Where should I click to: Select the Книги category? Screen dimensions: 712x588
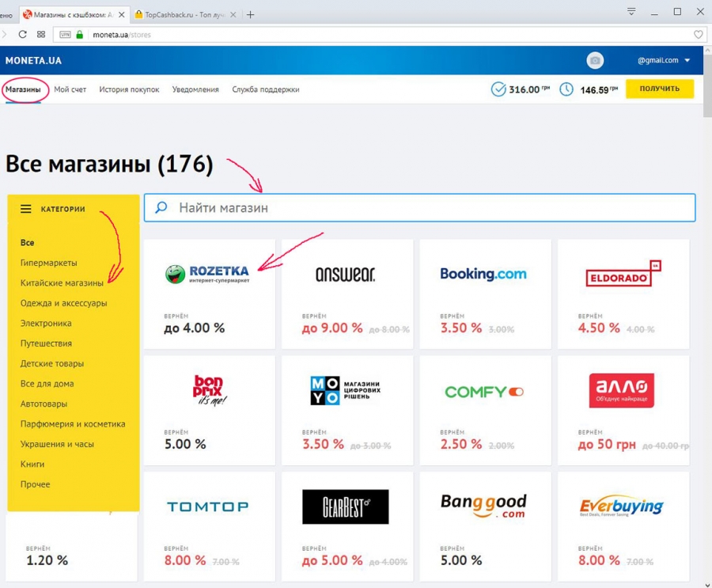[x=32, y=464]
